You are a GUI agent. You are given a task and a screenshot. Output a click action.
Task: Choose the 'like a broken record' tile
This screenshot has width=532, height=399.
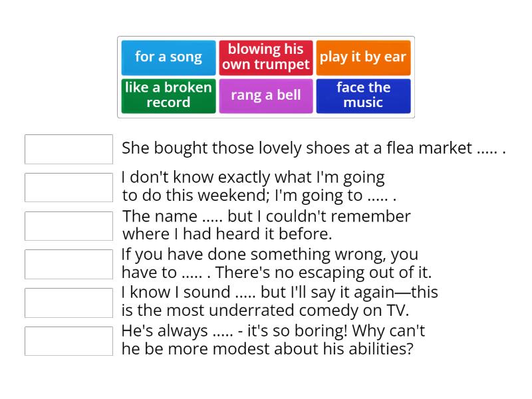coord(168,95)
